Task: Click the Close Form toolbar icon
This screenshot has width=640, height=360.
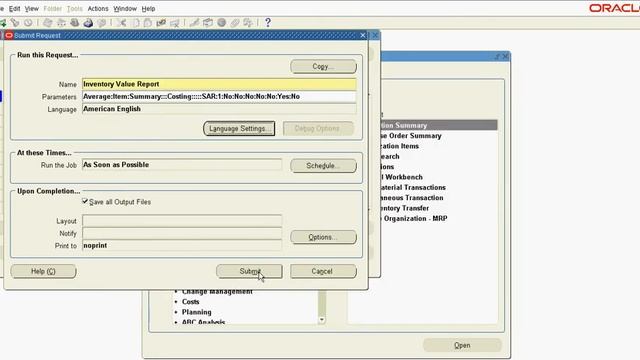Action: tap(102, 23)
